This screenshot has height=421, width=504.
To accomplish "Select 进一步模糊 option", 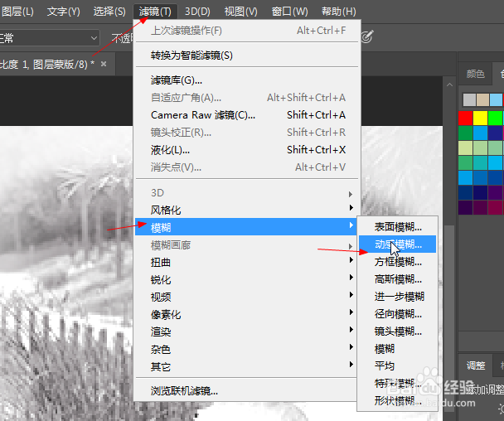I will coord(398,297).
